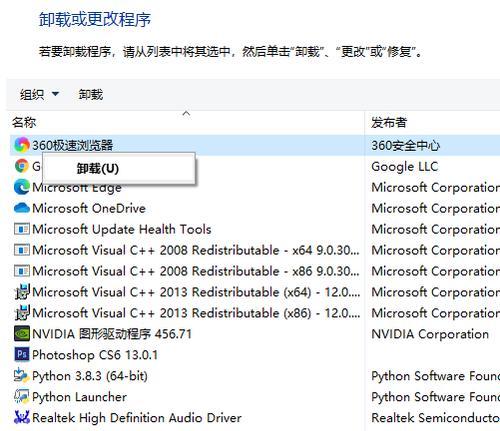Sort by the 名称 column header
Screen dimensions: 500x431
tap(24, 122)
